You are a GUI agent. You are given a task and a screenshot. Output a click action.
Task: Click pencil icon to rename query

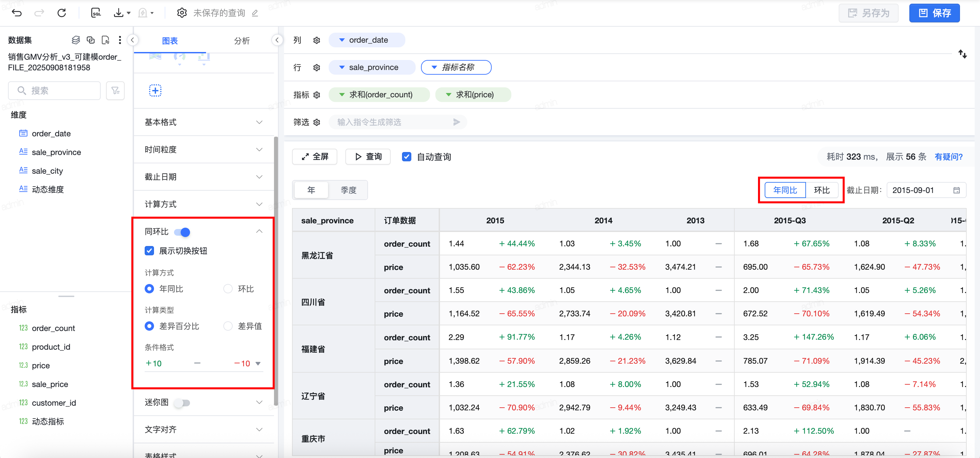255,13
